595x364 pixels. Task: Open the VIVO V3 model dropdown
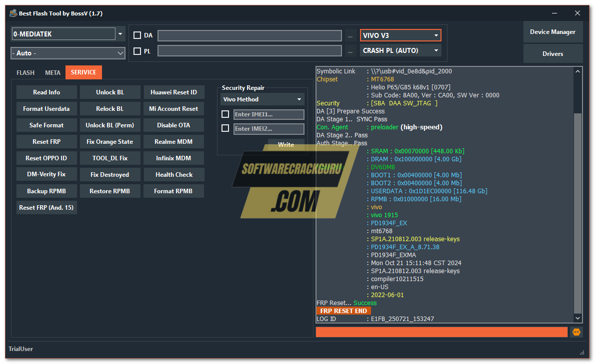pos(400,35)
